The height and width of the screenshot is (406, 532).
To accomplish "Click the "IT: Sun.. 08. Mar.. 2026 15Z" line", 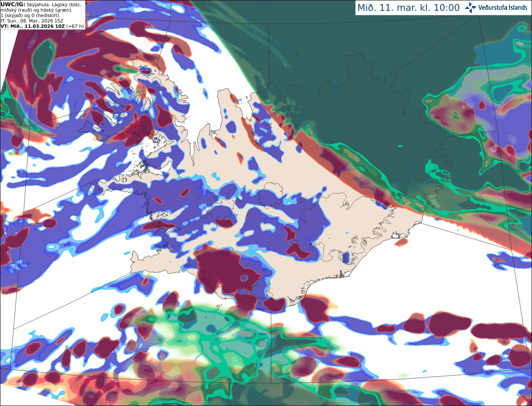I will 32,21.
